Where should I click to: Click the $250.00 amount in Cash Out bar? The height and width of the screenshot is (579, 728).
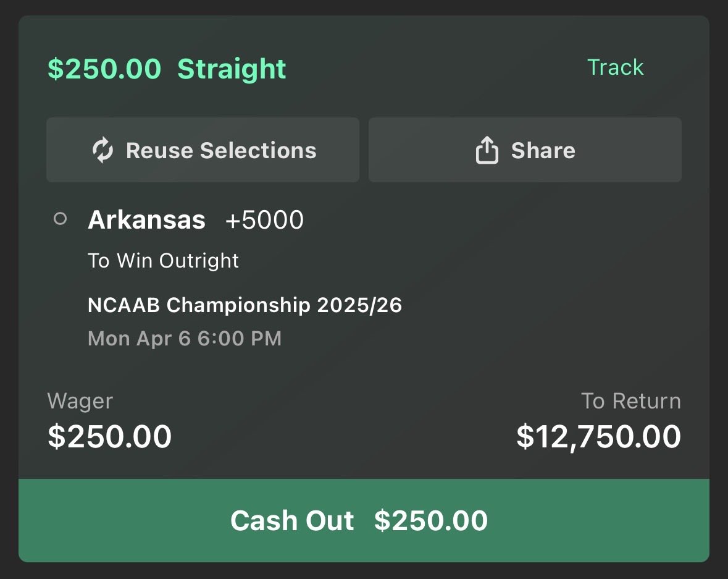click(431, 520)
